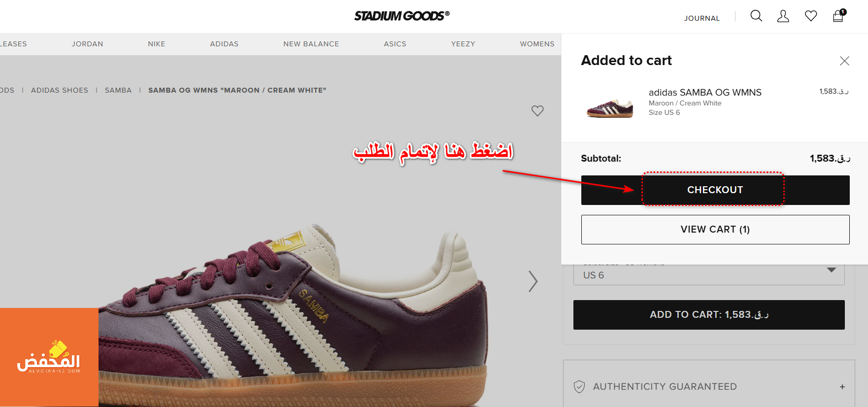The width and height of the screenshot is (868, 407).
Task: Open the Journal link
Action: pyautogui.click(x=702, y=18)
